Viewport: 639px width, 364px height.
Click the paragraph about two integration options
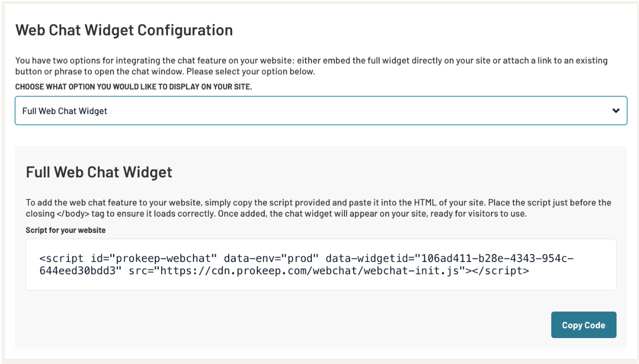tap(311, 66)
